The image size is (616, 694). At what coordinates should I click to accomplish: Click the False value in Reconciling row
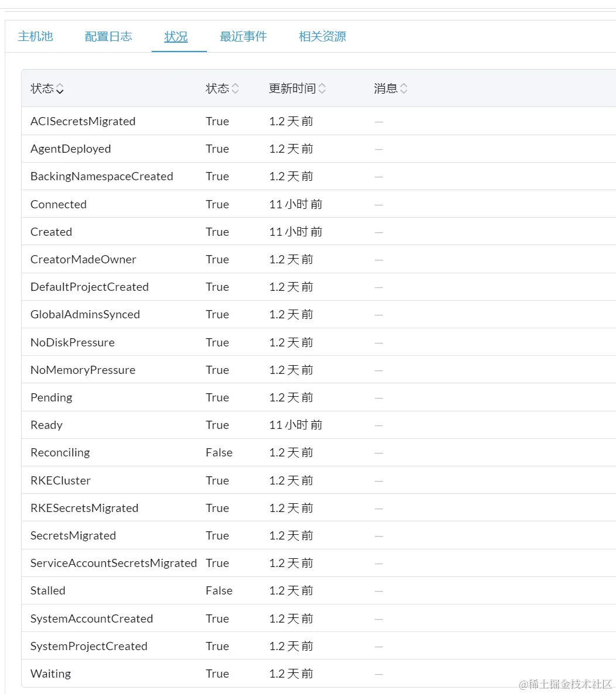219,452
